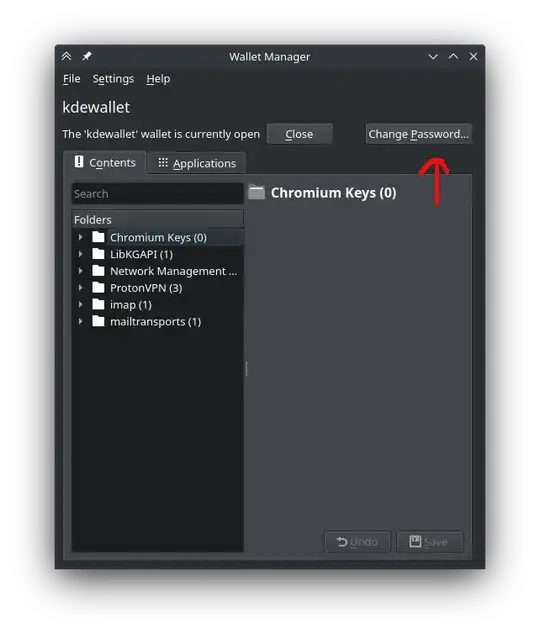Open the File menu
The height and width of the screenshot is (634, 540).
point(72,79)
